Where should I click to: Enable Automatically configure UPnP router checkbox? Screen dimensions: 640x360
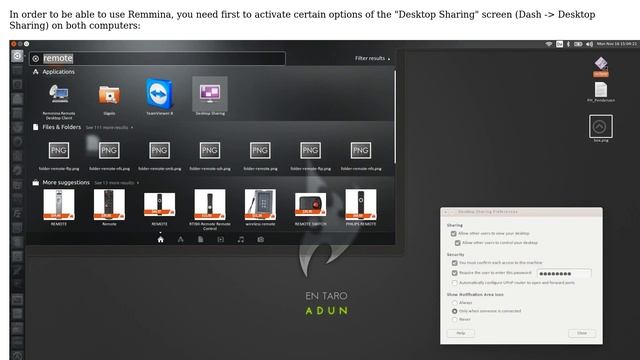click(454, 282)
